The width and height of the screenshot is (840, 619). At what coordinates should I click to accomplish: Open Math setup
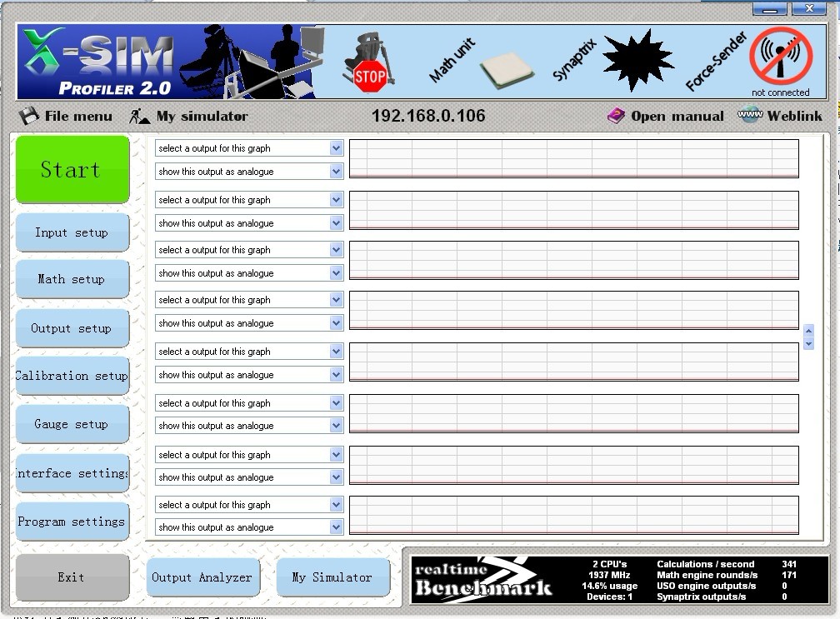72,279
